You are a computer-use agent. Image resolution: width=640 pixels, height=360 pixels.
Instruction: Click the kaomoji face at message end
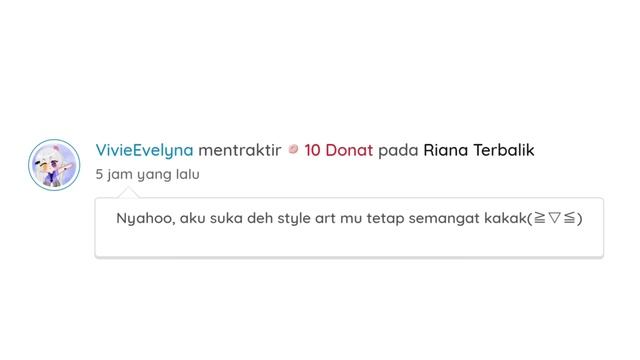555,218
